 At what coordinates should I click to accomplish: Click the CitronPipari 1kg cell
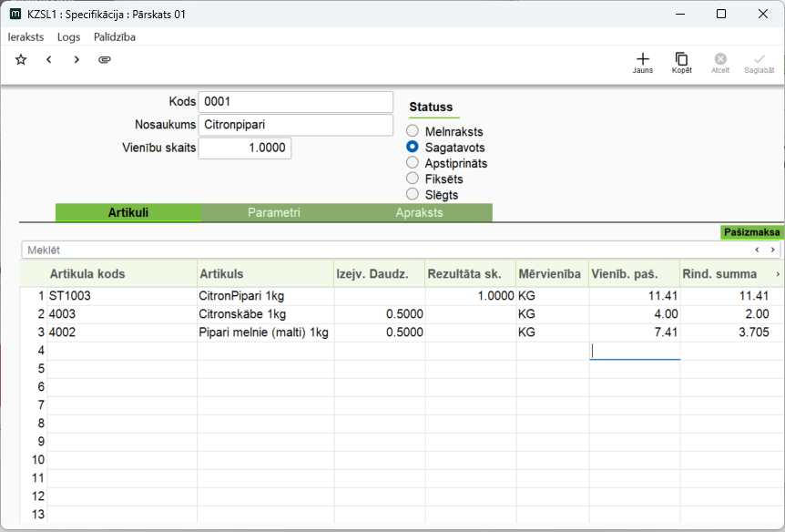click(266, 295)
